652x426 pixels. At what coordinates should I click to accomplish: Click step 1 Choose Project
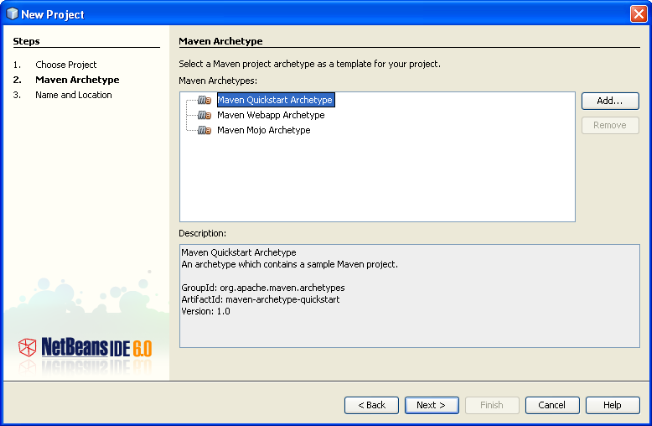pyautogui.click(x=66, y=65)
